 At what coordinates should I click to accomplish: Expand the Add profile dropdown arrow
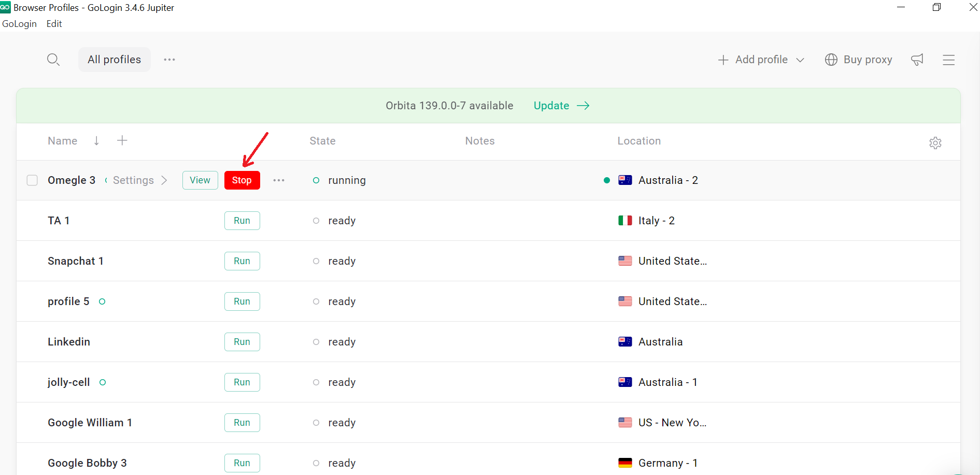point(800,60)
